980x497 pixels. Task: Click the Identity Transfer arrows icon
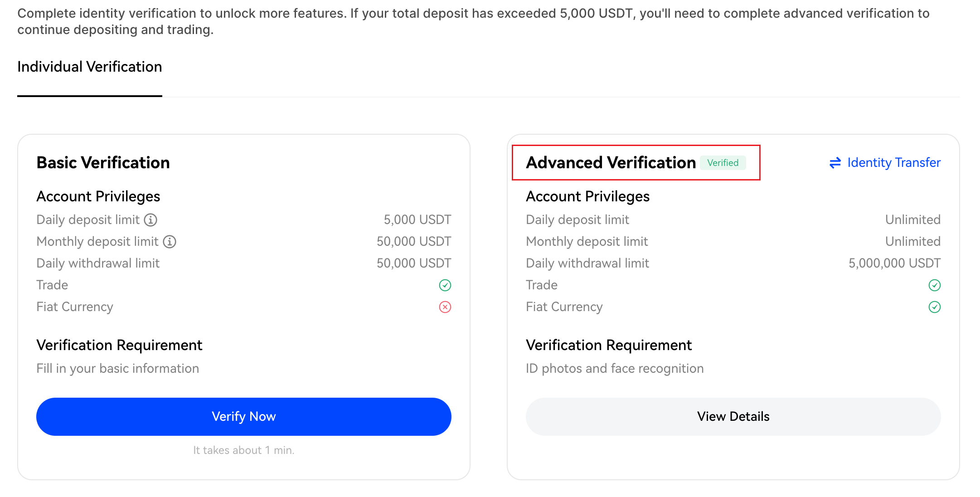click(835, 163)
